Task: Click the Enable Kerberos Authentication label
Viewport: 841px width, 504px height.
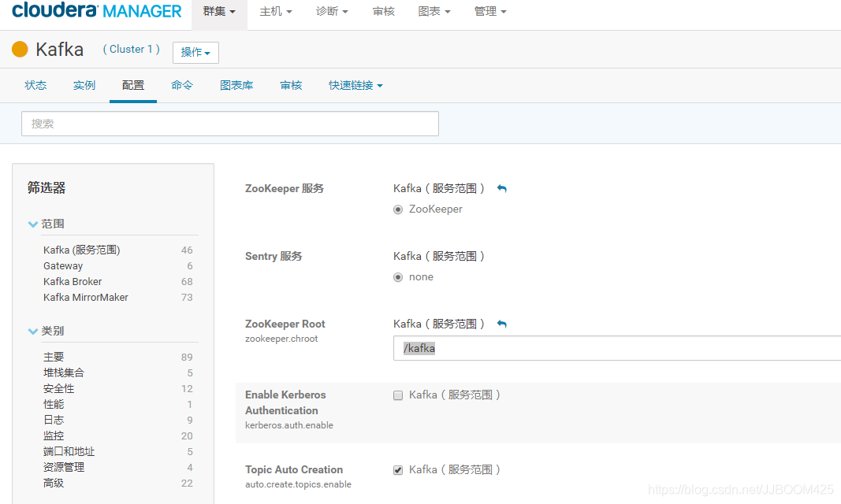Action: point(285,402)
